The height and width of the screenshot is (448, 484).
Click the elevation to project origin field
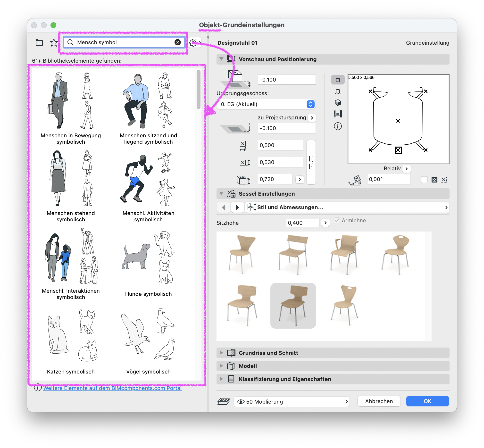(x=287, y=128)
